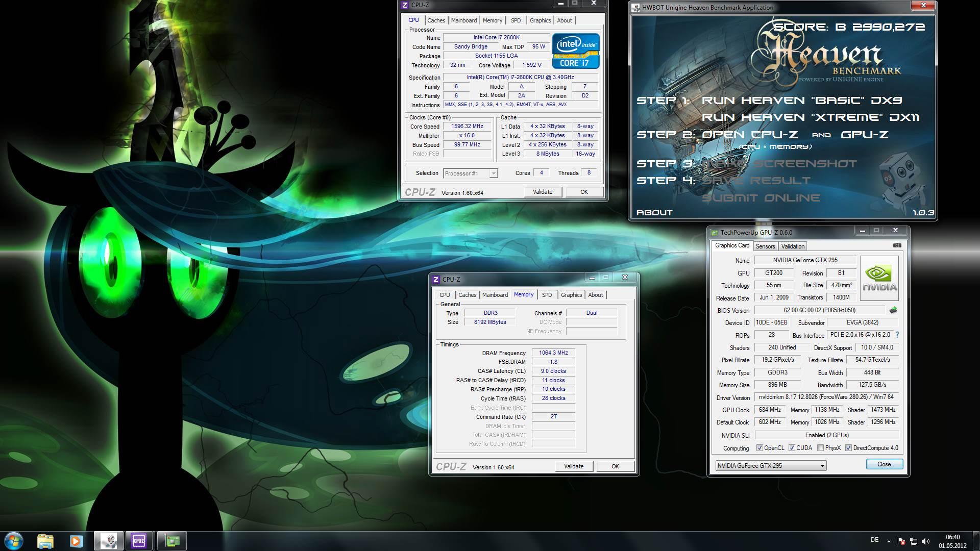Click Show Desktop at taskbar end
Screen dimensions: 980x551
click(976, 541)
